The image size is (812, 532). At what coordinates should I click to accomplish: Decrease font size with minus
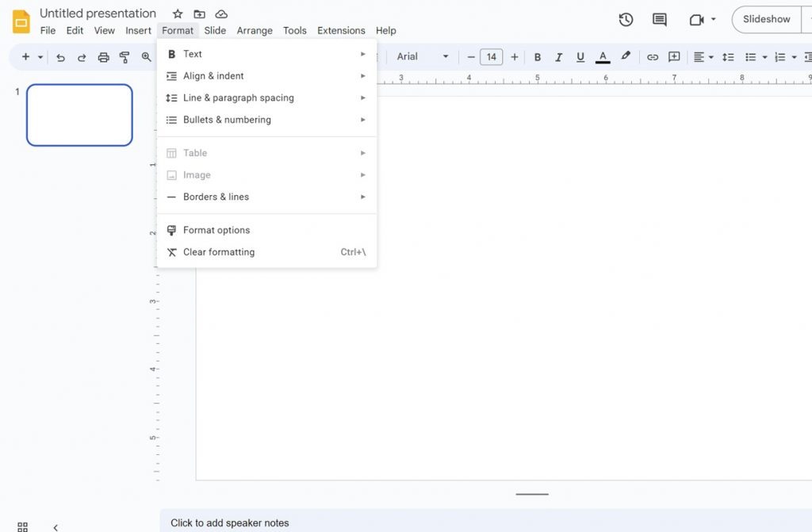pyautogui.click(x=471, y=57)
